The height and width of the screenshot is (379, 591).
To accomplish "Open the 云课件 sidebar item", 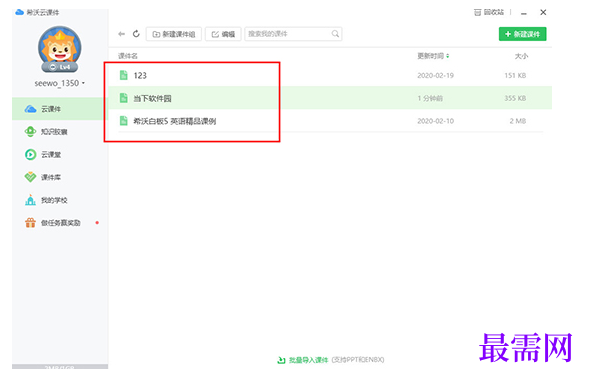I will 57,109.
